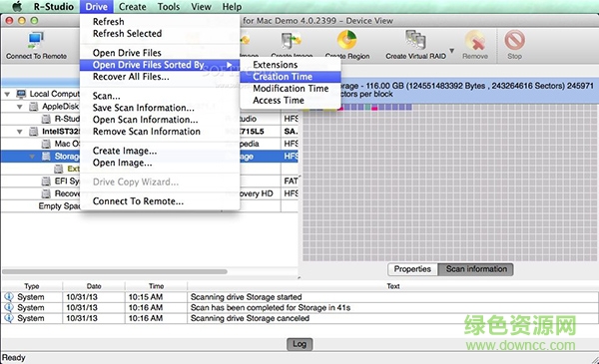Switch to the Properties tab
This screenshot has width=599, height=364.
(x=412, y=269)
